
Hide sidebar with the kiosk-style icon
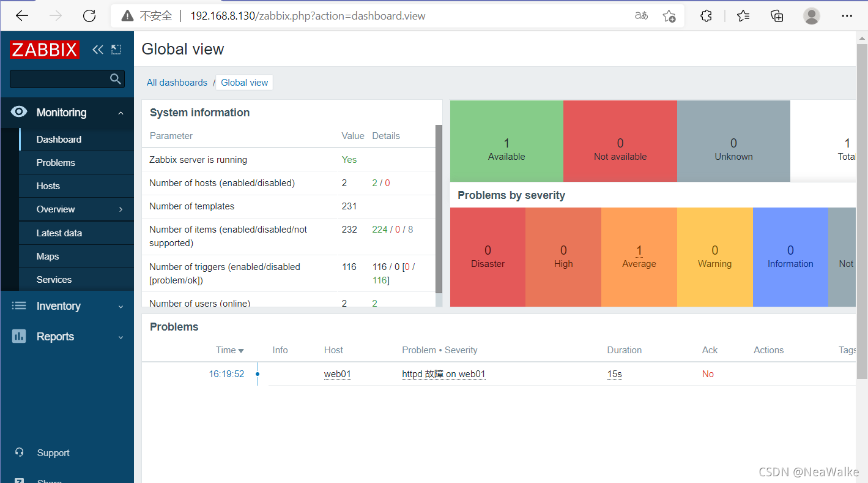click(116, 50)
